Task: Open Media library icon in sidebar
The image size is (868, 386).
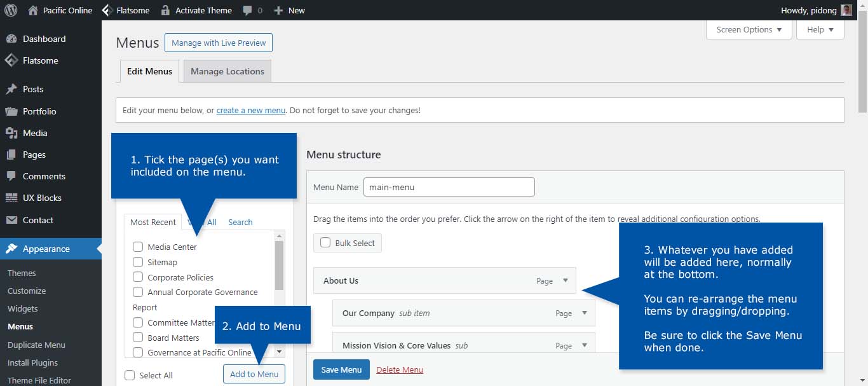Action: pyautogui.click(x=11, y=133)
